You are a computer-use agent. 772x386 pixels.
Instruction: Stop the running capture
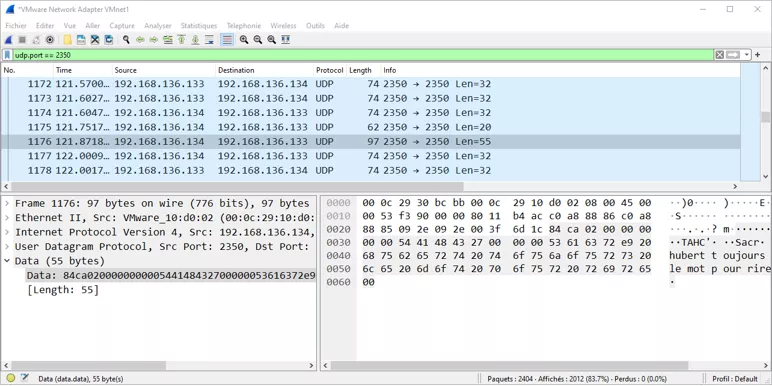pyautogui.click(x=22, y=40)
